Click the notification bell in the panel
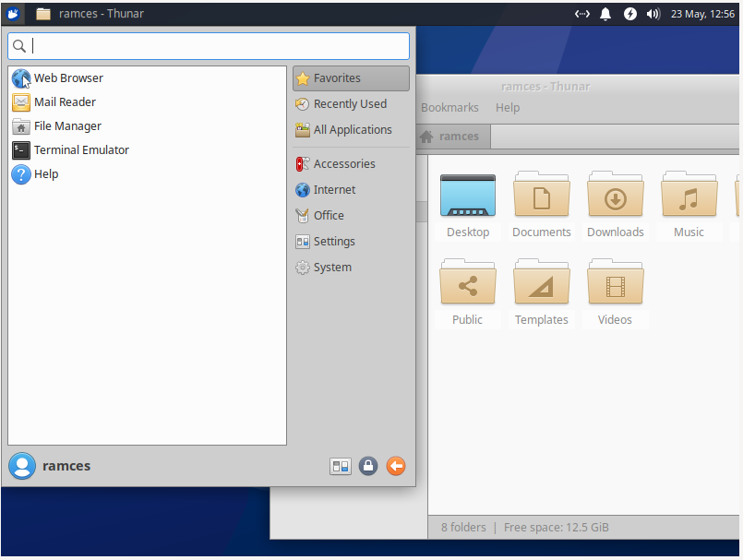This screenshot has height=560, width=743. tap(605, 13)
